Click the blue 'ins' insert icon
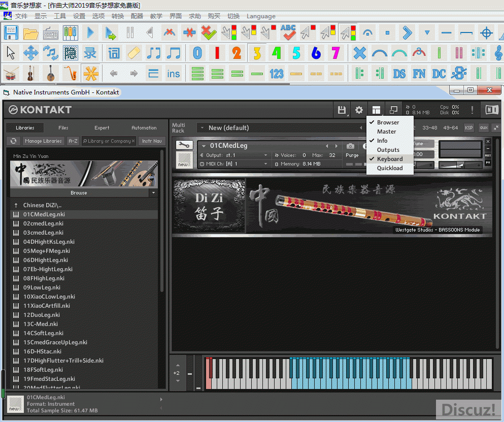The width and height of the screenshot is (504, 422). pos(173,74)
